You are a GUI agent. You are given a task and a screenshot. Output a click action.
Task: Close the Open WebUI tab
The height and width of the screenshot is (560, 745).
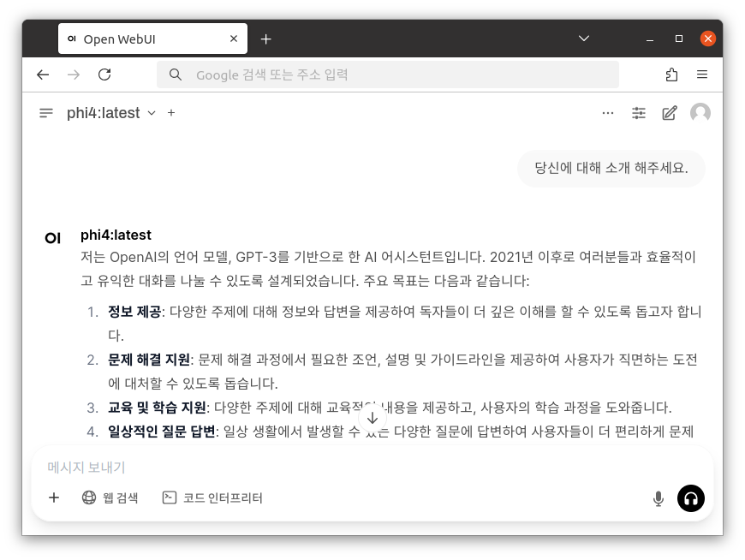pos(234,39)
